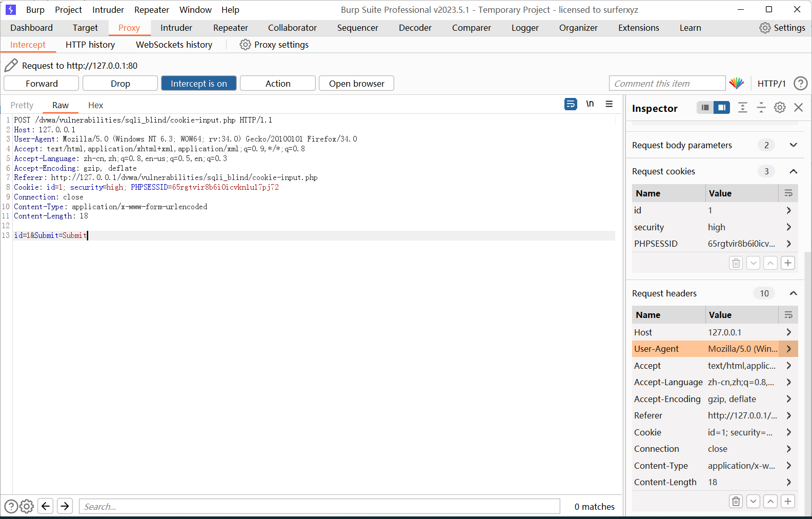
Task: Click Open browser button
Action: (x=356, y=83)
